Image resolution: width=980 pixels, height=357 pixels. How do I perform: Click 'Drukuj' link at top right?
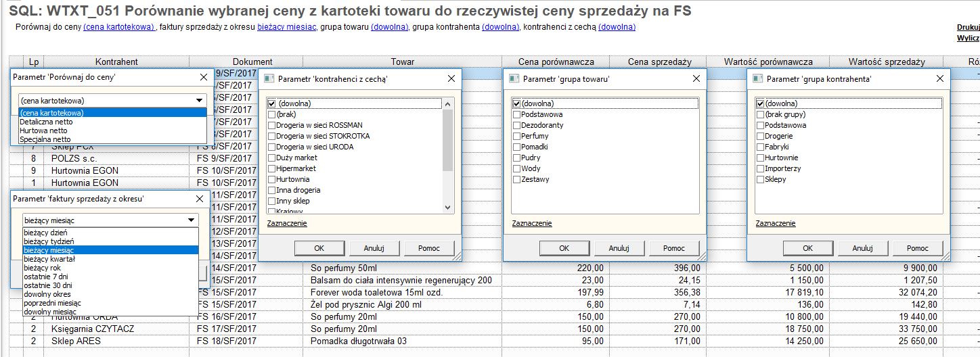968,27
